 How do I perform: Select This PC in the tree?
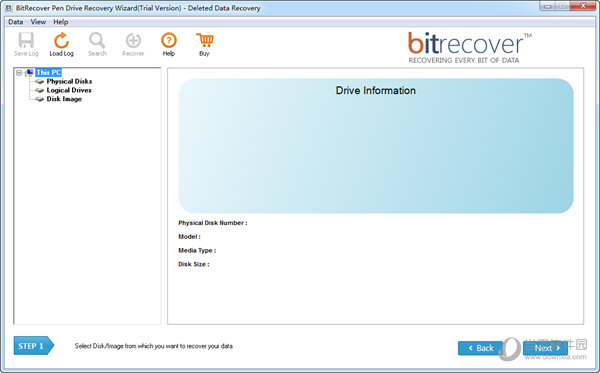click(48, 72)
